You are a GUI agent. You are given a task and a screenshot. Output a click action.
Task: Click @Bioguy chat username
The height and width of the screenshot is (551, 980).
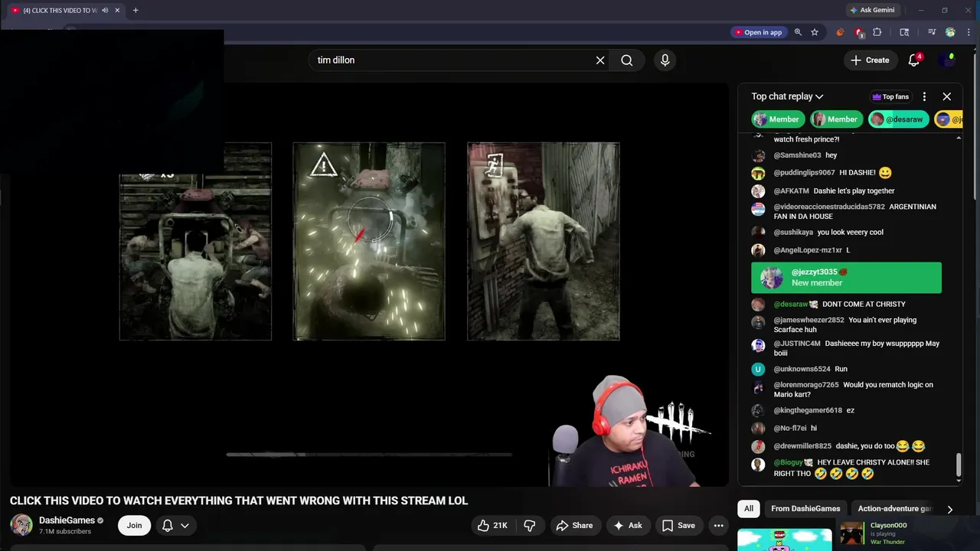[788, 463]
